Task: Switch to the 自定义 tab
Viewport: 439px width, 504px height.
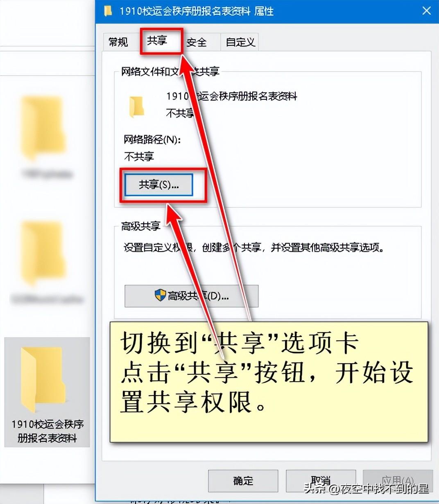Action: [x=240, y=42]
